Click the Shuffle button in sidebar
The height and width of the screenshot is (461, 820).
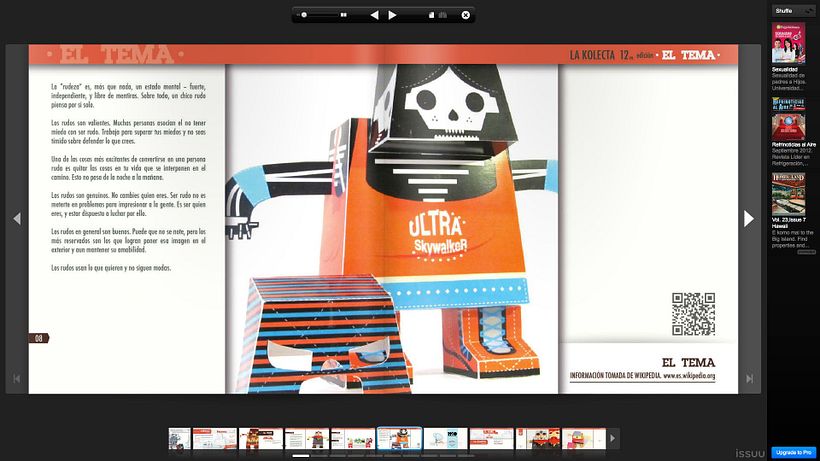click(793, 10)
